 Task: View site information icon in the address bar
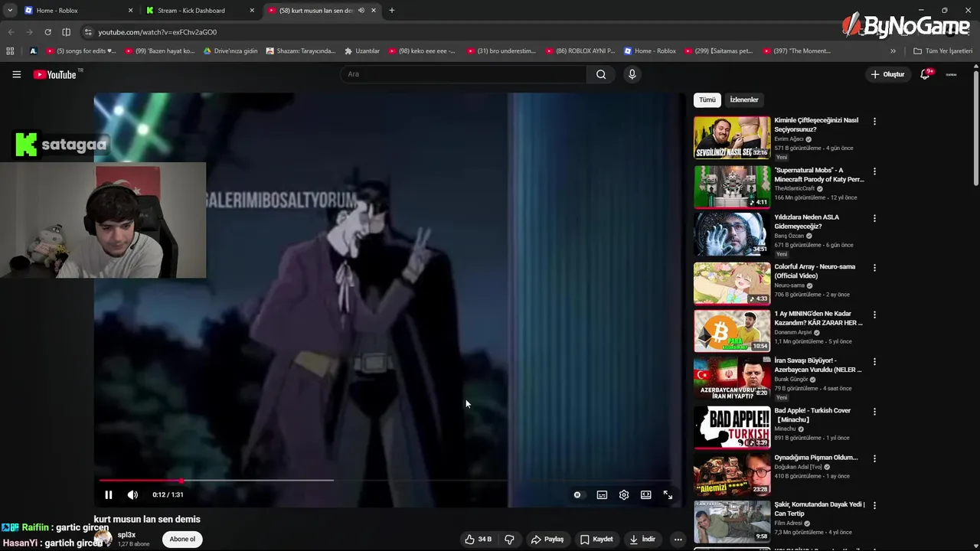tap(88, 32)
